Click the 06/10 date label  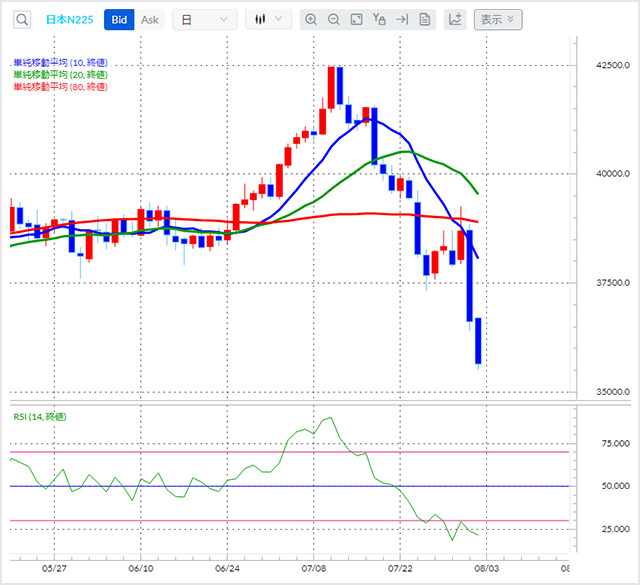tap(141, 568)
